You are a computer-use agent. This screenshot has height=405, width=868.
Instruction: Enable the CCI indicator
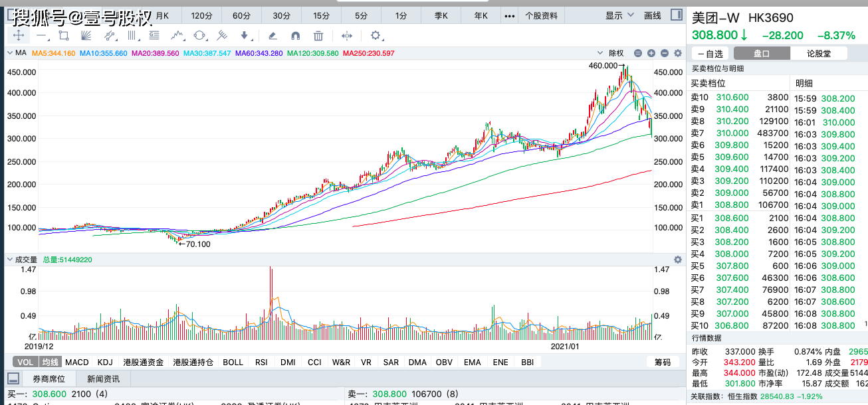[x=314, y=362]
